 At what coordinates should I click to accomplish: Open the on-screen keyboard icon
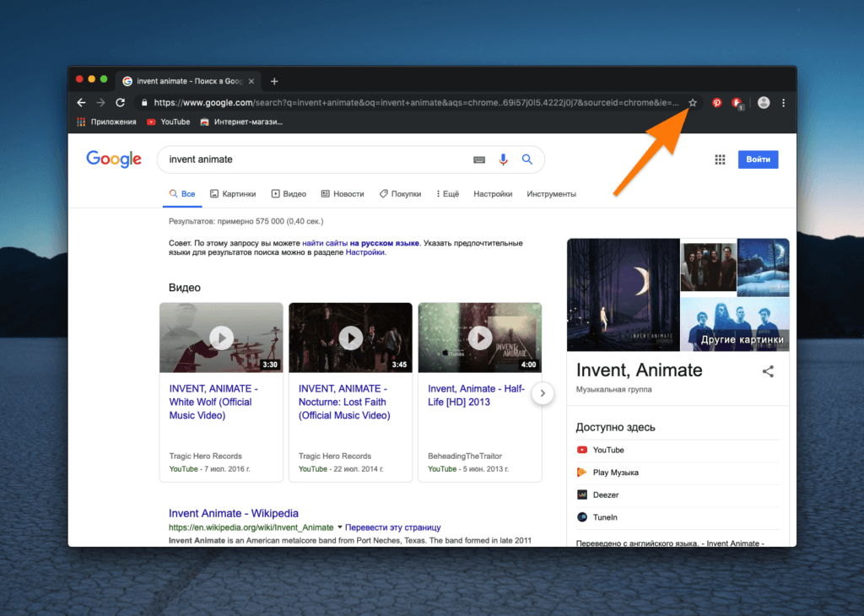479,159
